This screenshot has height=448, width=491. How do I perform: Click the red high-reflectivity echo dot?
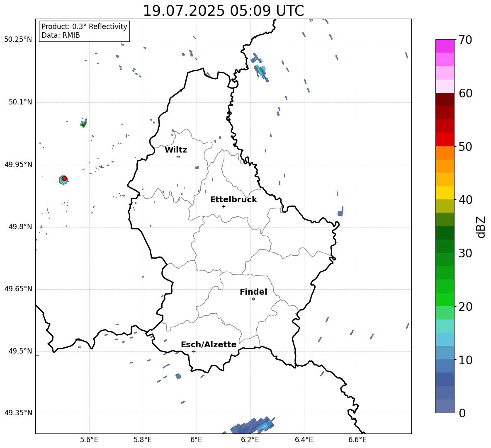64,179
